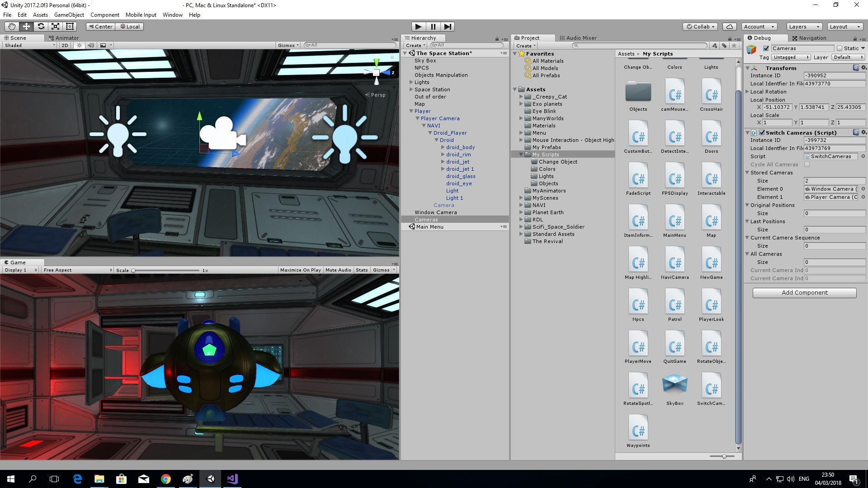
Task: Open scene effects image icon
Action: [103, 45]
